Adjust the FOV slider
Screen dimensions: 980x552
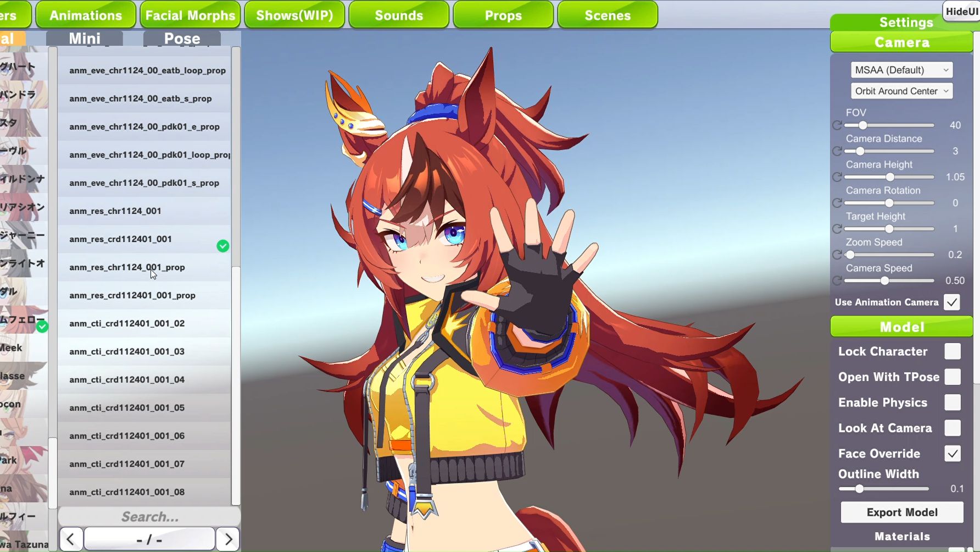pyautogui.click(x=889, y=125)
